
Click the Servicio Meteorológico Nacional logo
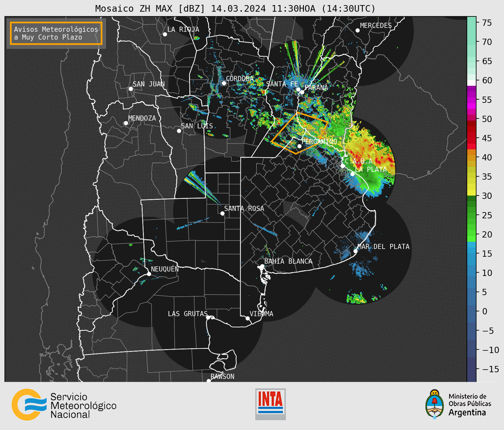coord(64,405)
